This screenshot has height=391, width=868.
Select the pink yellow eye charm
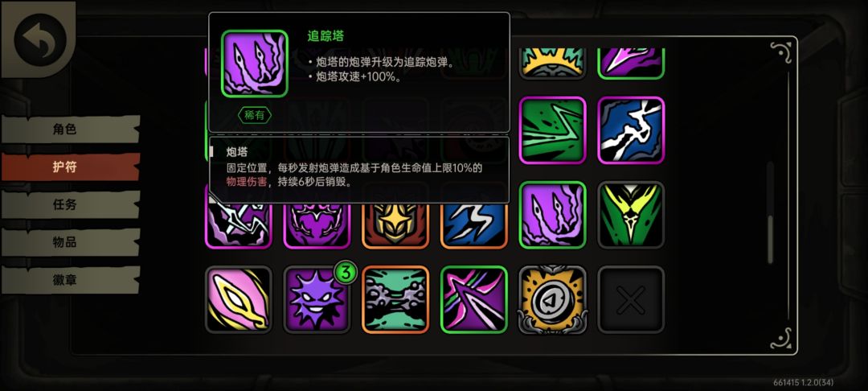[x=239, y=299]
